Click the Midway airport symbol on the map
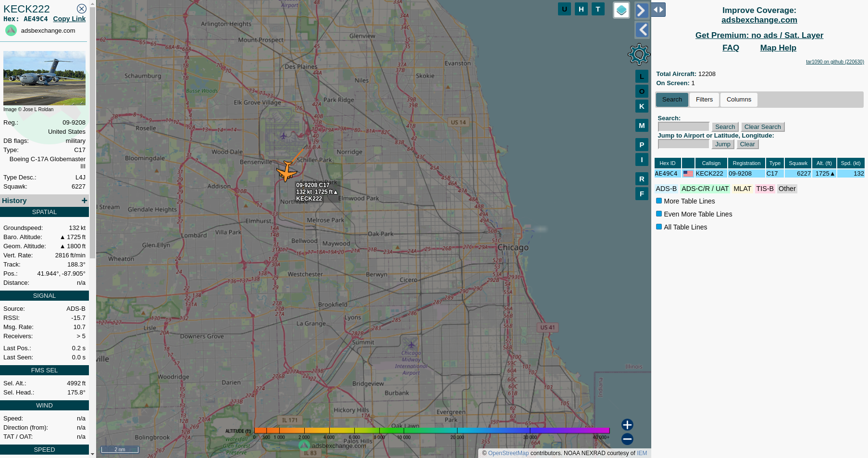This screenshot has width=868, height=458. (411, 344)
